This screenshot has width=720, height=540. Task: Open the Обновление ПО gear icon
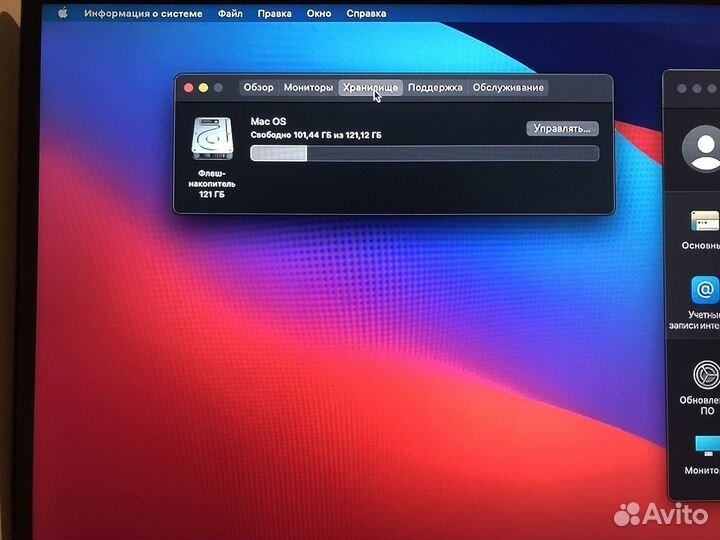point(705,374)
